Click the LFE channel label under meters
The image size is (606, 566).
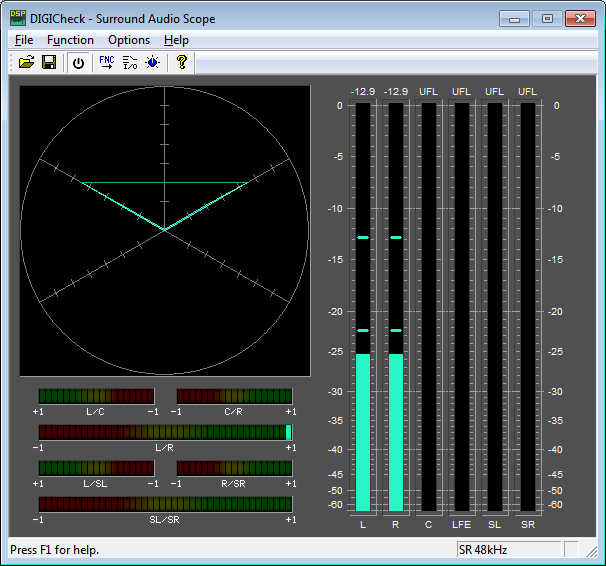[462, 525]
